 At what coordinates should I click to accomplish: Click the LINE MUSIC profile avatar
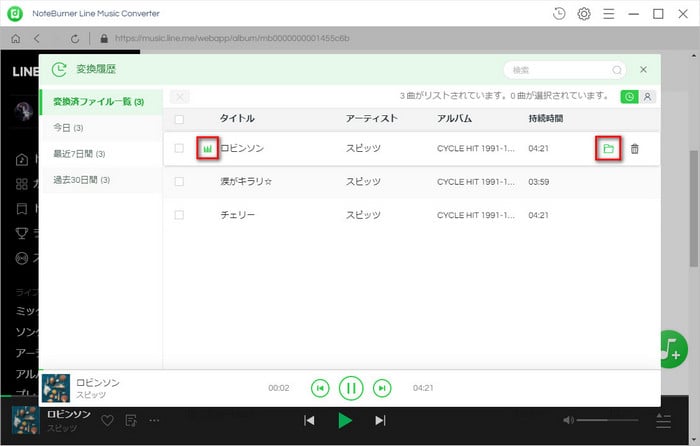tap(24, 112)
